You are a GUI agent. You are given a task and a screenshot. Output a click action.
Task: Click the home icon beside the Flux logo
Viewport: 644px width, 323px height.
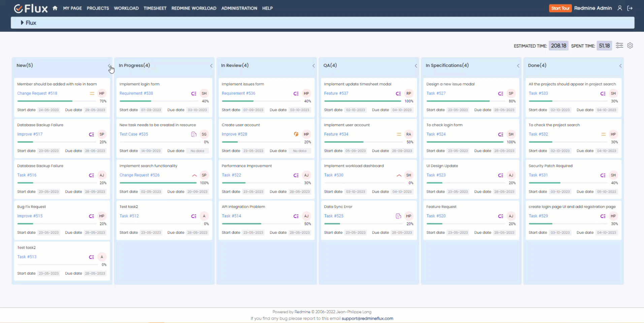tap(55, 8)
